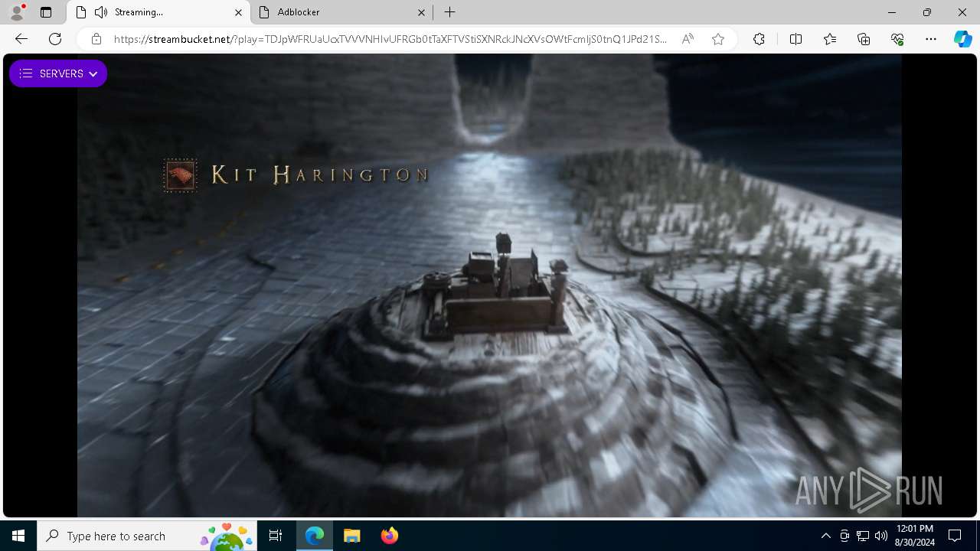The height and width of the screenshot is (551, 980).
Task: Open Read aloud feature
Action: (688, 39)
